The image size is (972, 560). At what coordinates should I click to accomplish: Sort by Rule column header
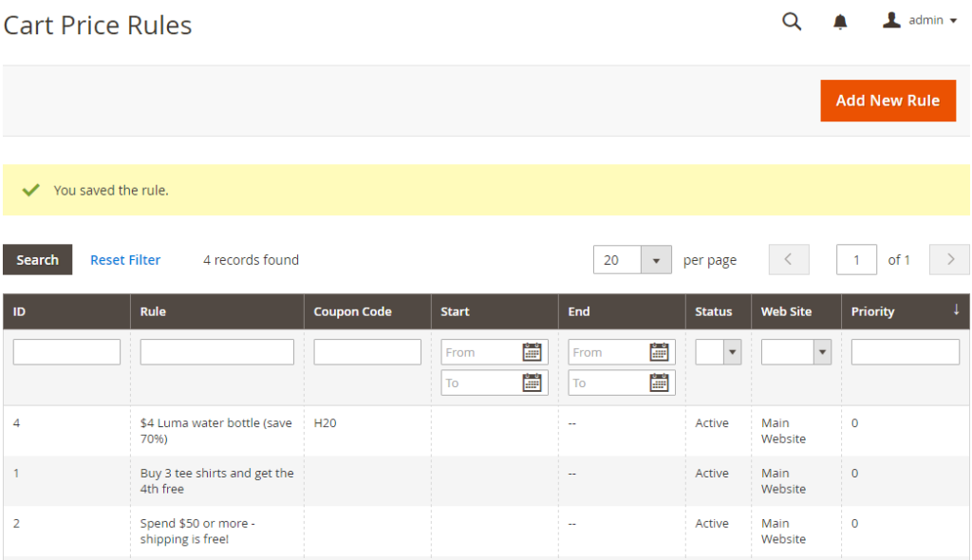(217, 311)
